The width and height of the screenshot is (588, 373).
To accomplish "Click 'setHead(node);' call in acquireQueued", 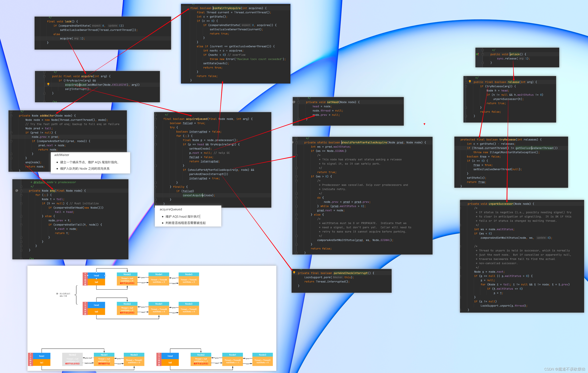I will tap(200, 149).
